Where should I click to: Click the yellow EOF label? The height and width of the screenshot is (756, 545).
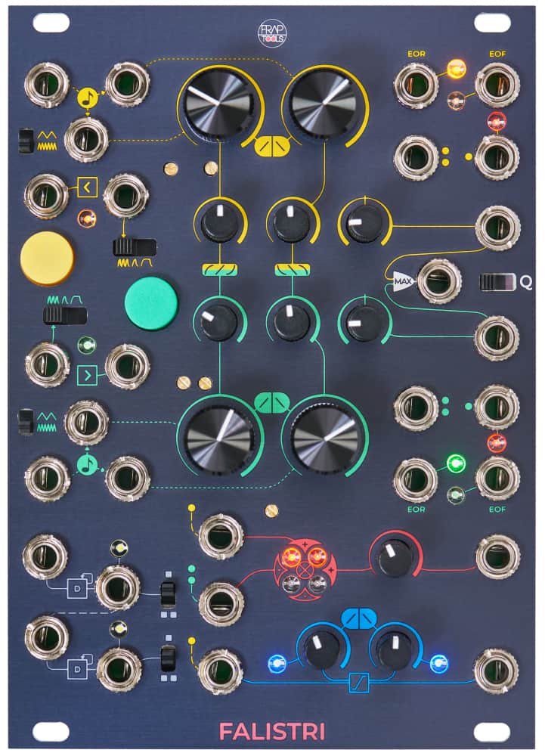click(x=497, y=54)
